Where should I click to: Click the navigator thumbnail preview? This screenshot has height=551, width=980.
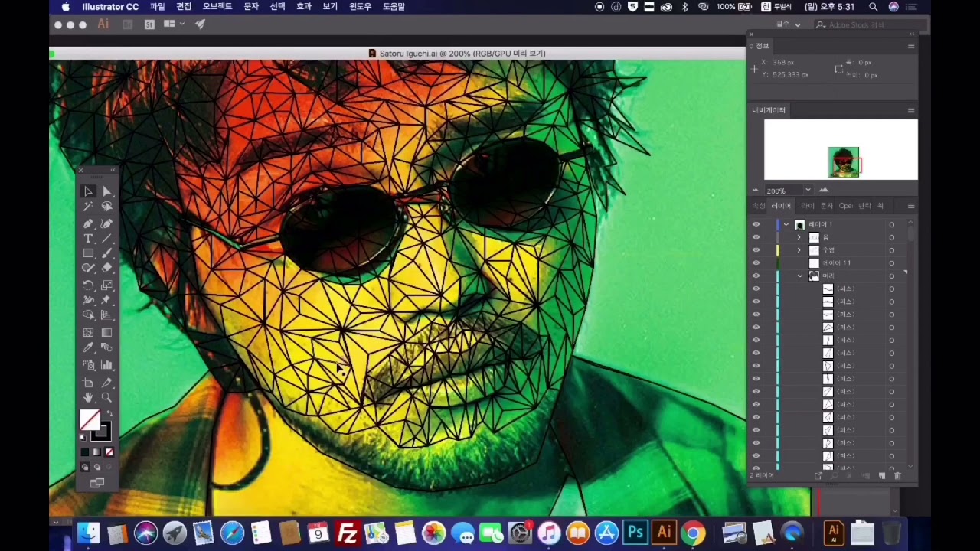841,150
